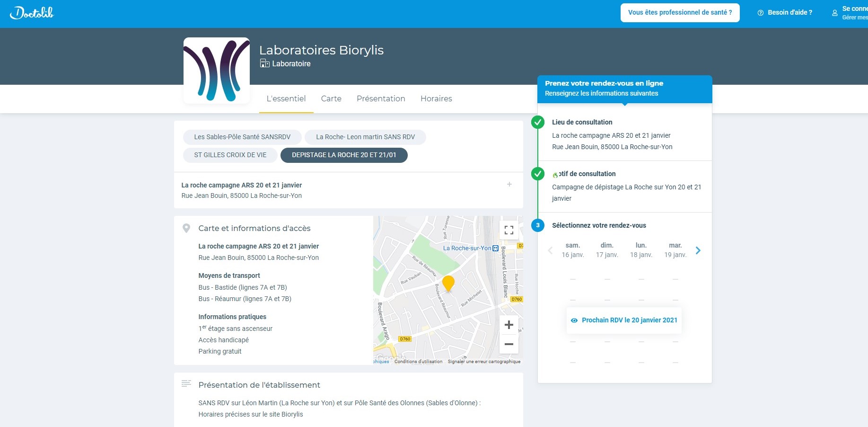The height and width of the screenshot is (427, 868).
Task: Click La Roche-sur-Yon train station icon
Action: coord(496,248)
